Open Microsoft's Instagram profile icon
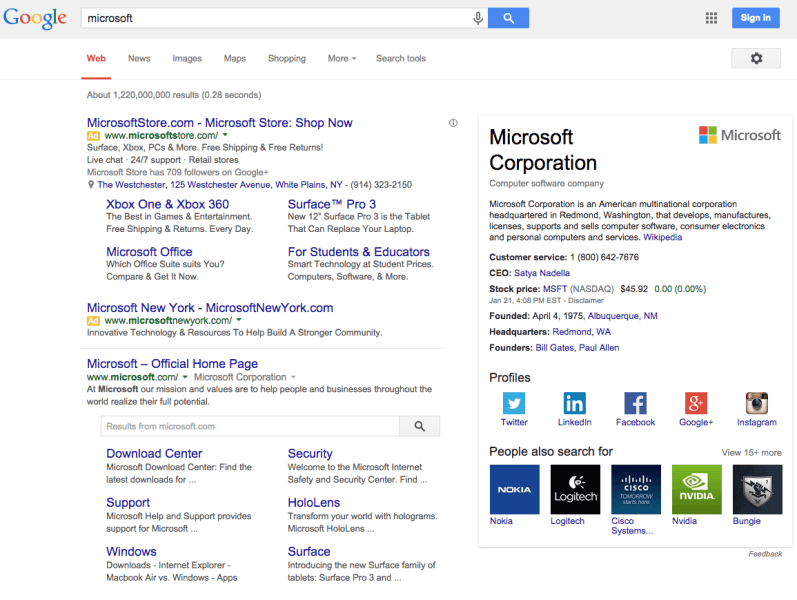The width and height of the screenshot is (797, 600). tap(757, 403)
